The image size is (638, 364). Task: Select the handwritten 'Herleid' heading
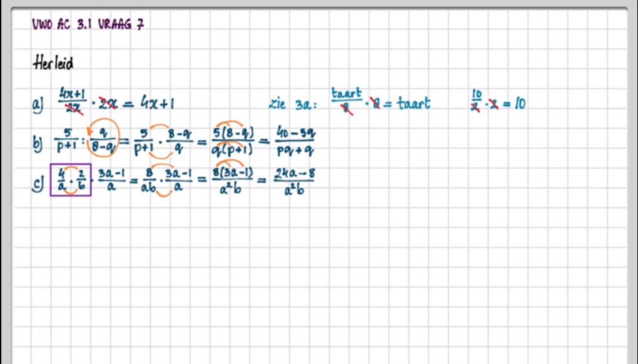coord(52,63)
